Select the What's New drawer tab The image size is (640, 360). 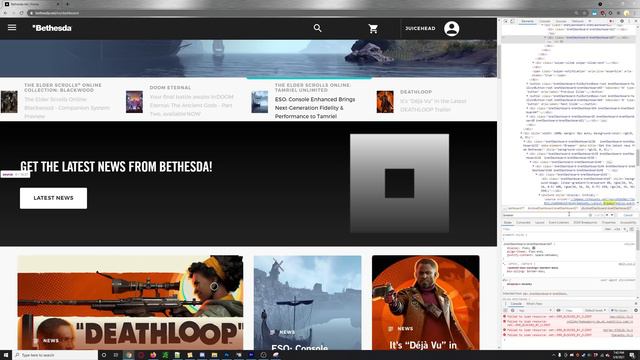[x=534, y=304]
